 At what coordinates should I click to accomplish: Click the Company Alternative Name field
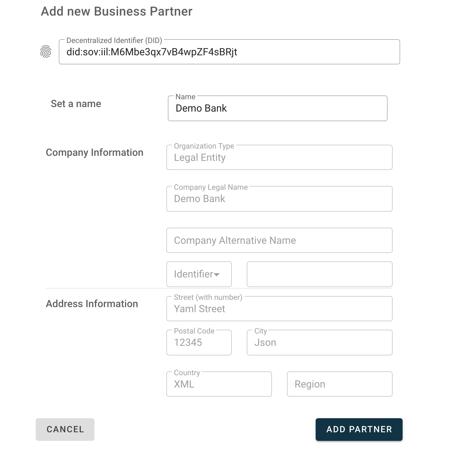click(x=279, y=240)
